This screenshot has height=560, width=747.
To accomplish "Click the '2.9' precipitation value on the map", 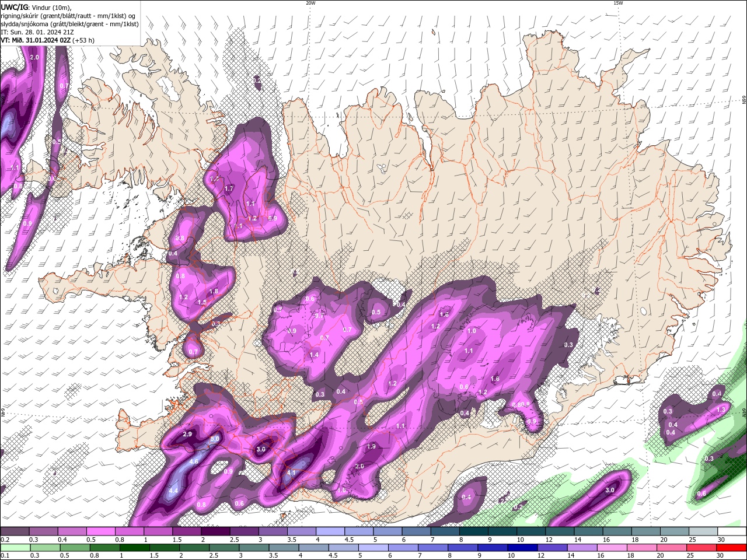I will click(x=187, y=434).
